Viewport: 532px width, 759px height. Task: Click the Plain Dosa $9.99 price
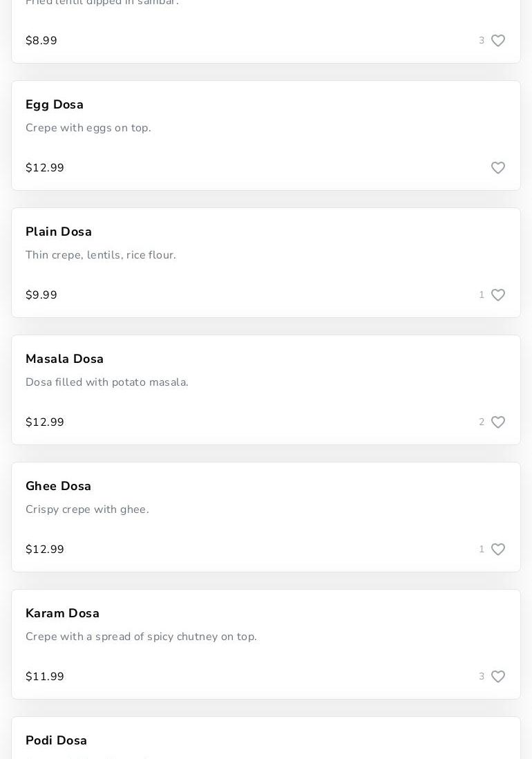pos(41,295)
